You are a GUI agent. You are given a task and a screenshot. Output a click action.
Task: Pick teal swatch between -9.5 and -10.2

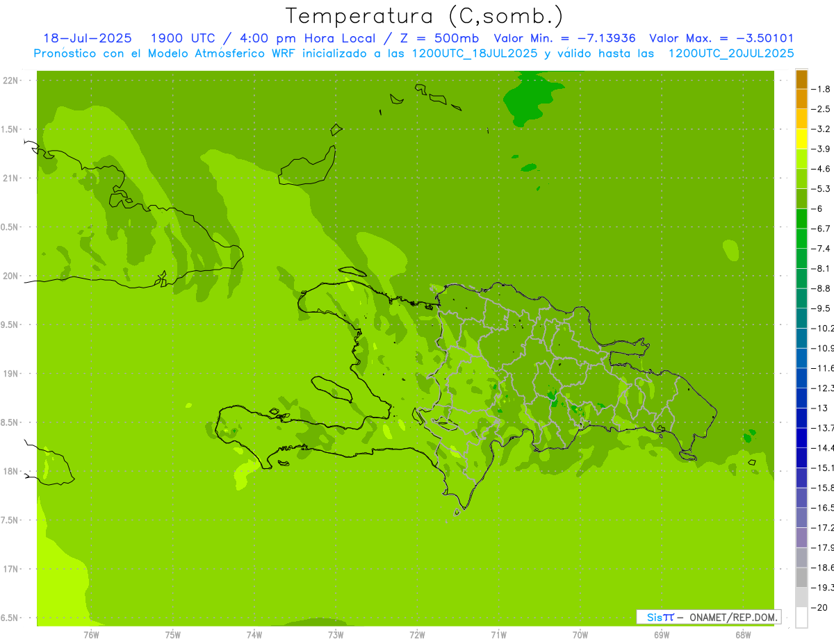click(801, 318)
